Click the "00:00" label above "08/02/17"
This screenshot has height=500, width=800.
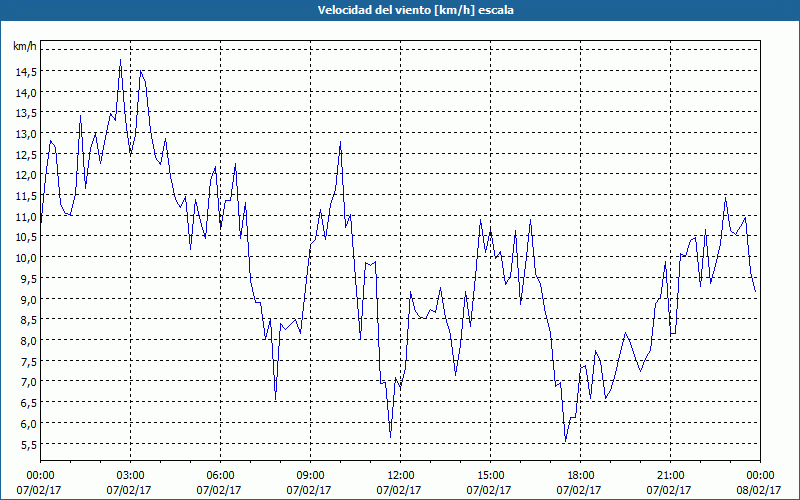pyautogui.click(x=760, y=476)
